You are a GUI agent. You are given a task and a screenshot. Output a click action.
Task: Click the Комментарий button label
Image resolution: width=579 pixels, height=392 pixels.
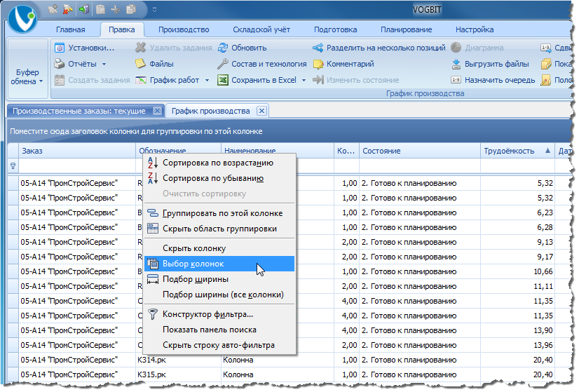point(350,64)
